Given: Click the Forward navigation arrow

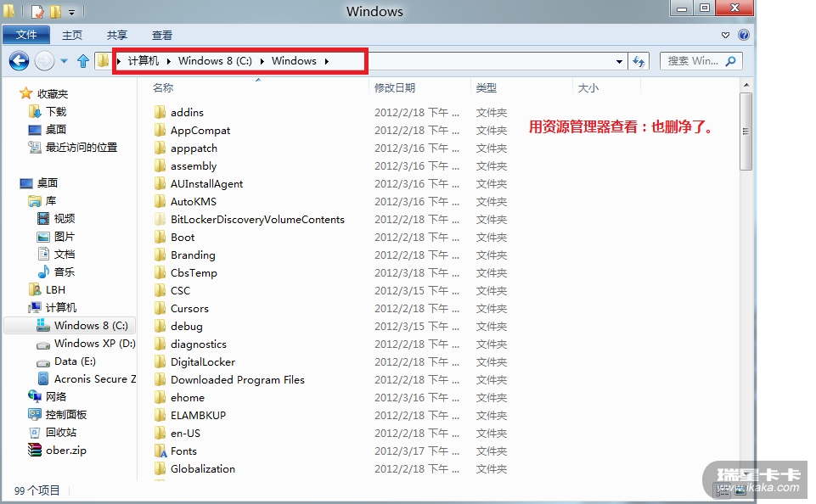Looking at the screenshot, I should pyautogui.click(x=44, y=61).
